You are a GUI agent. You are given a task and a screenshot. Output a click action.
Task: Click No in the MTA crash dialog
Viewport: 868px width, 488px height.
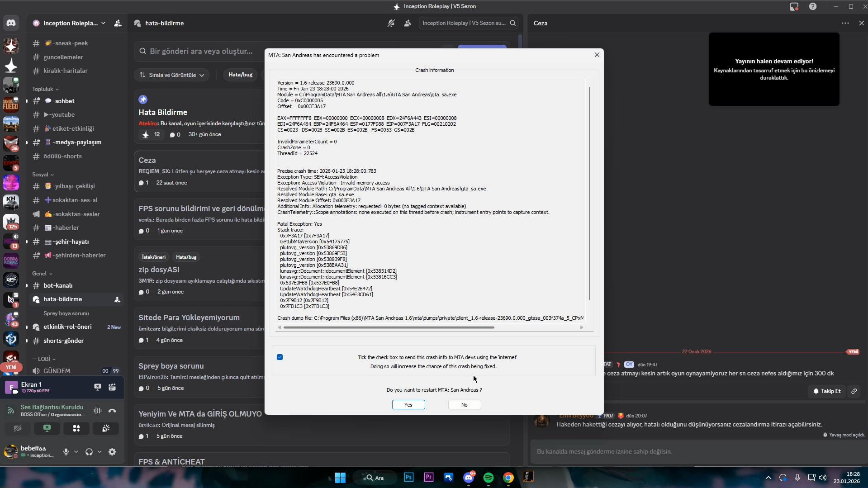point(465,405)
